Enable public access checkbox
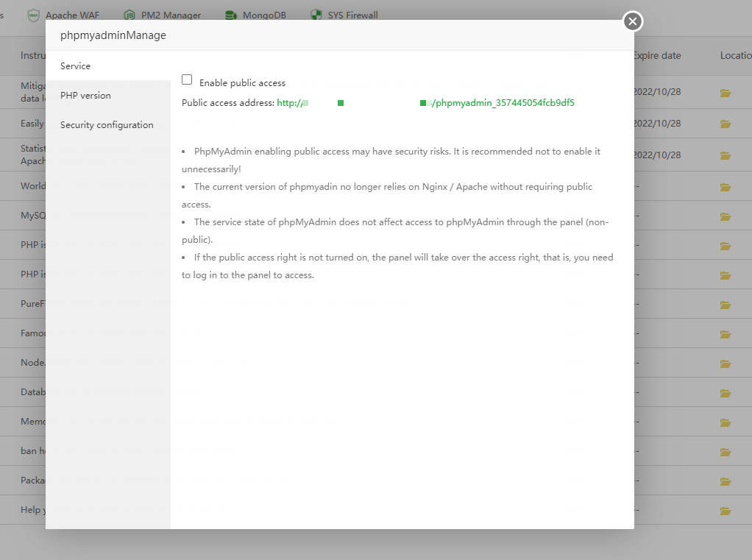This screenshot has height=560, width=752. tap(187, 79)
